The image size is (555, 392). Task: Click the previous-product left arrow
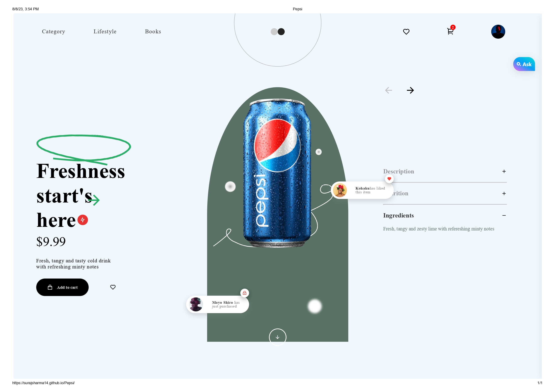(388, 90)
